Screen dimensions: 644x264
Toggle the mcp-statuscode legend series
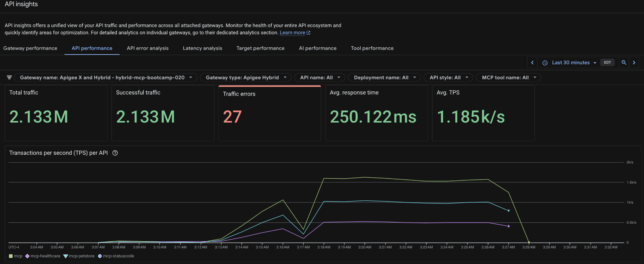pos(116,256)
